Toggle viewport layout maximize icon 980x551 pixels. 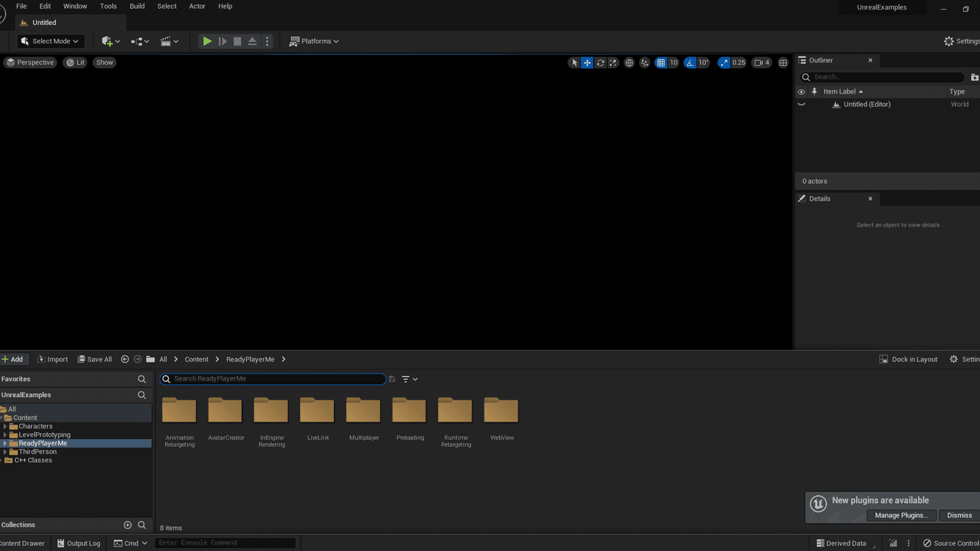pyautogui.click(x=783, y=63)
